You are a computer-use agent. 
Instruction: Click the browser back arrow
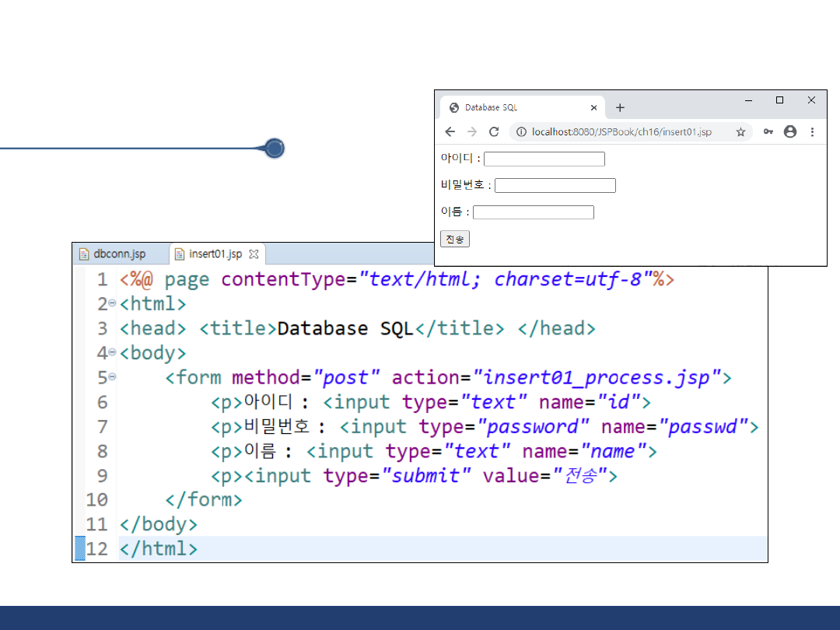pos(450,132)
